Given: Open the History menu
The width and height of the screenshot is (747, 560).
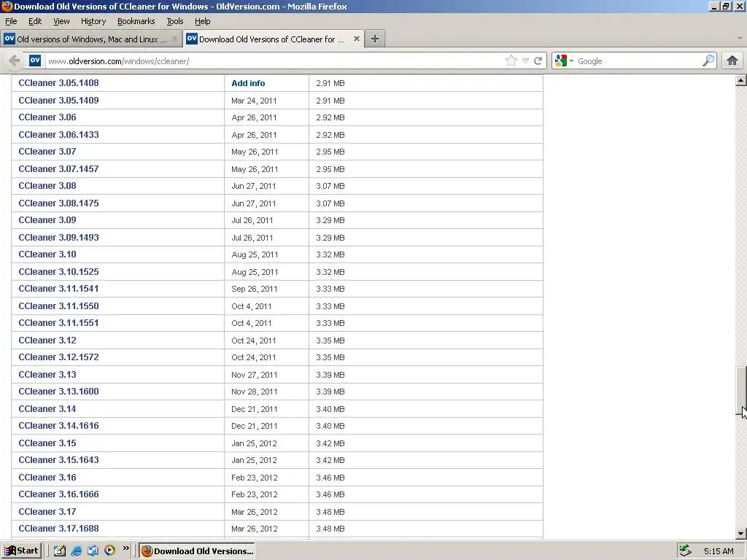Looking at the screenshot, I should click(93, 21).
